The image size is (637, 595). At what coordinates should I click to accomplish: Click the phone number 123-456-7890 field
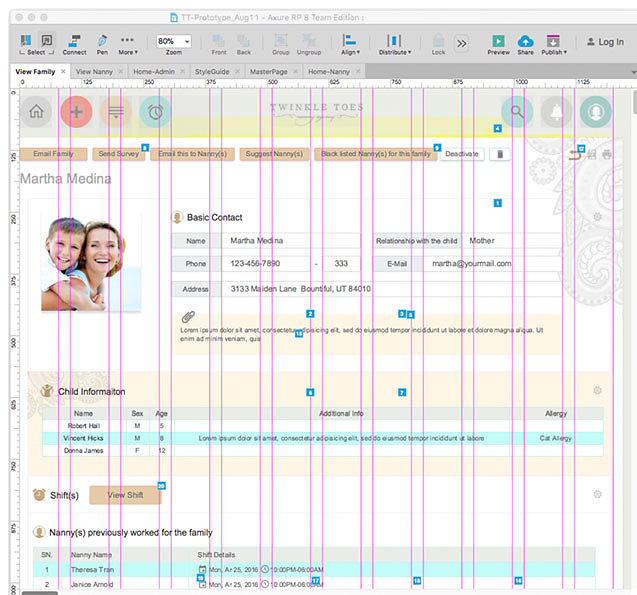click(265, 264)
